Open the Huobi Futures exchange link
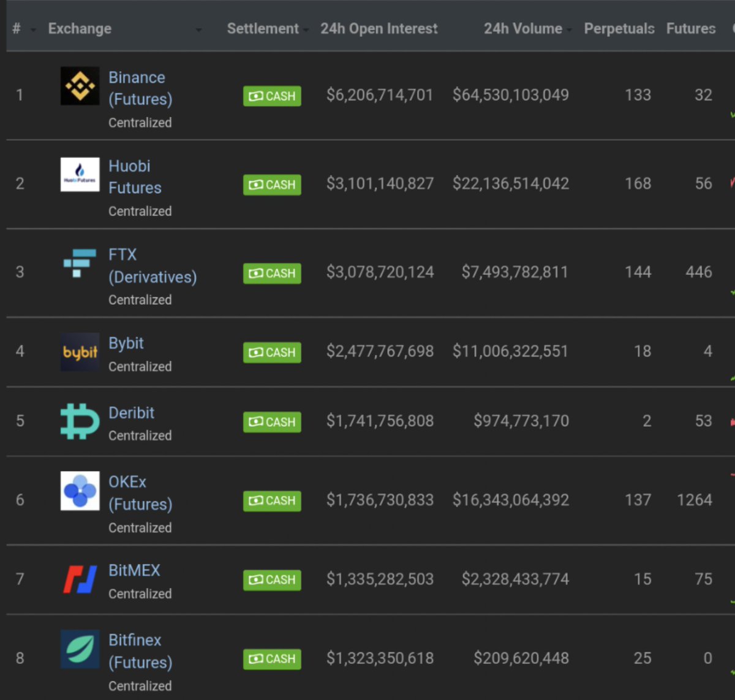The image size is (735, 700). point(135,176)
